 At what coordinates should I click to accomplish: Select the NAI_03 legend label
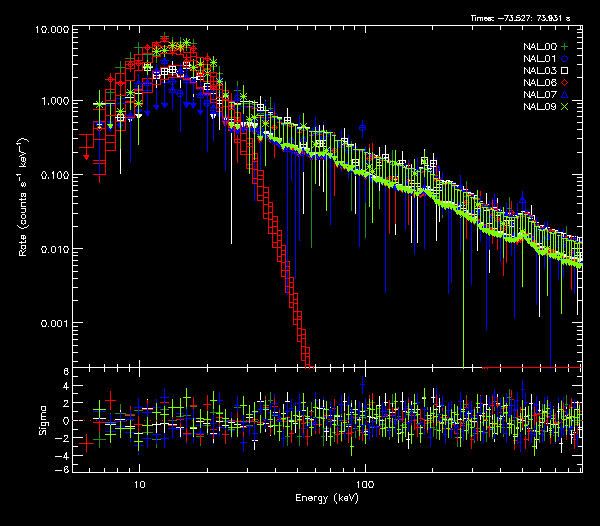pyautogui.click(x=538, y=72)
